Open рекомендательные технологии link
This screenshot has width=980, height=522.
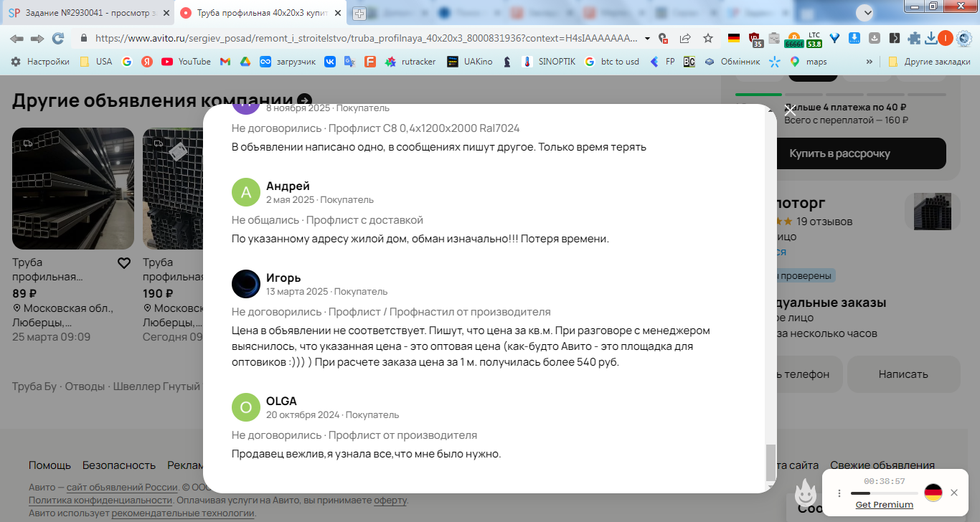coord(183,513)
